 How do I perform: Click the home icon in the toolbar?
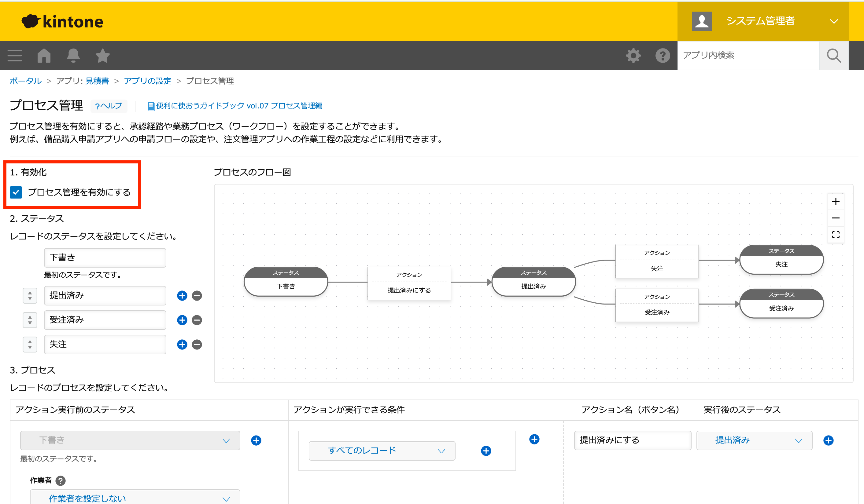click(x=44, y=56)
